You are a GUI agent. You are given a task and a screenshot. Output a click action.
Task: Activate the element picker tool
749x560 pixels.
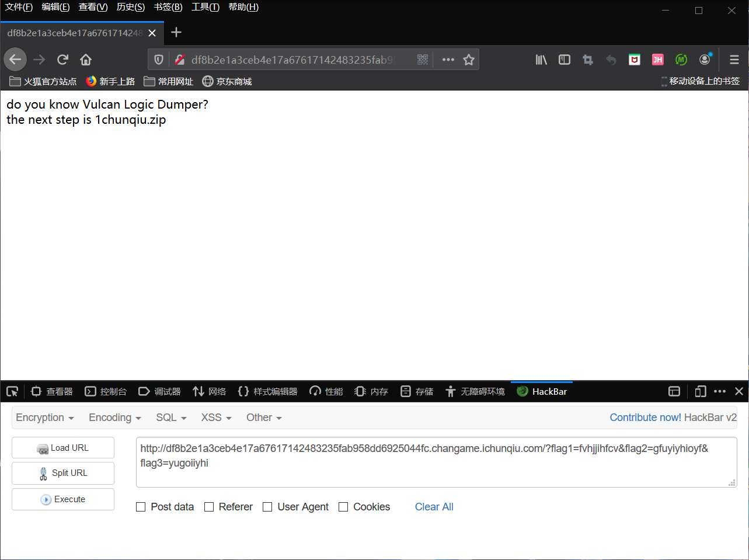[12, 391]
